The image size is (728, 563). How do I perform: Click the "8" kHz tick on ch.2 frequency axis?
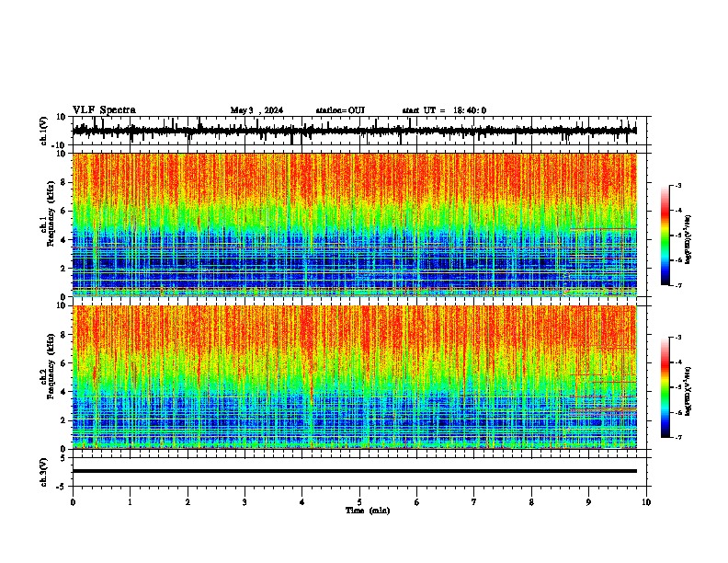click(x=63, y=335)
